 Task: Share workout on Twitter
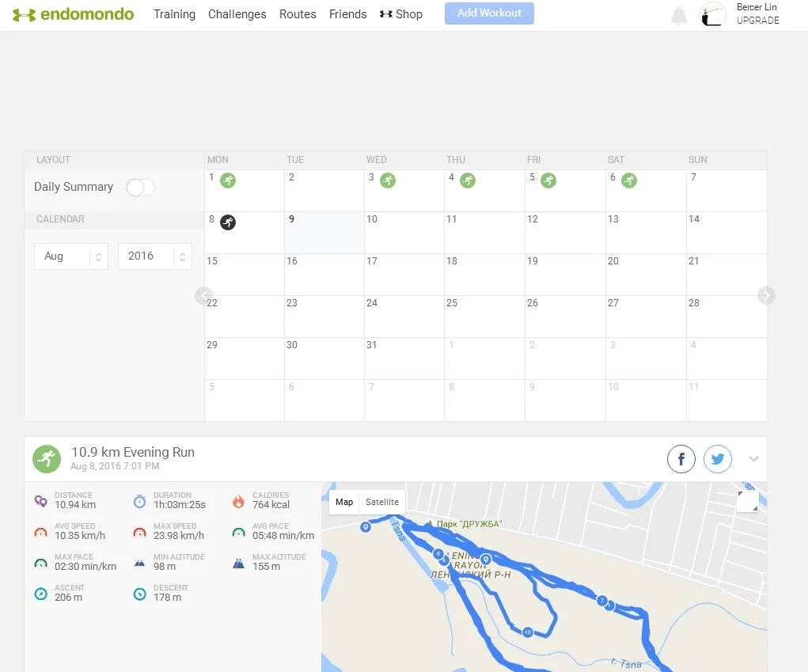pos(718,459)
